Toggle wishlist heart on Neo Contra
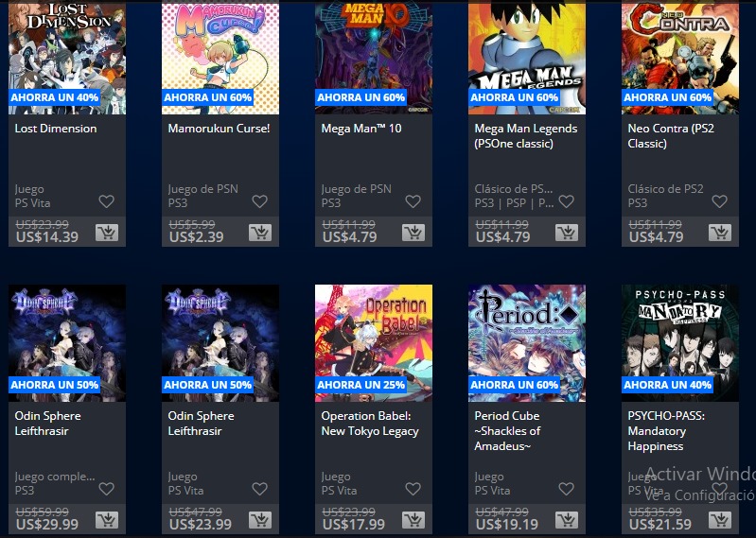 (720, 200)
